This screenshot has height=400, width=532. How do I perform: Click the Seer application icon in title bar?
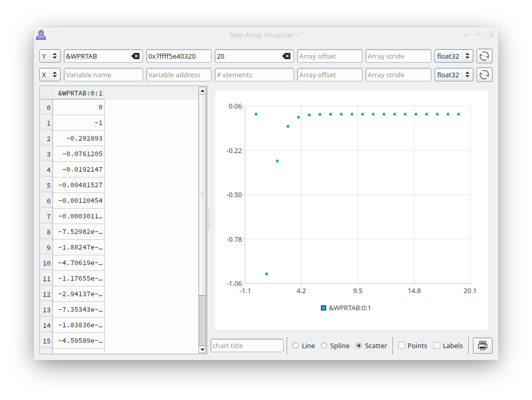(x=41, y=35)
